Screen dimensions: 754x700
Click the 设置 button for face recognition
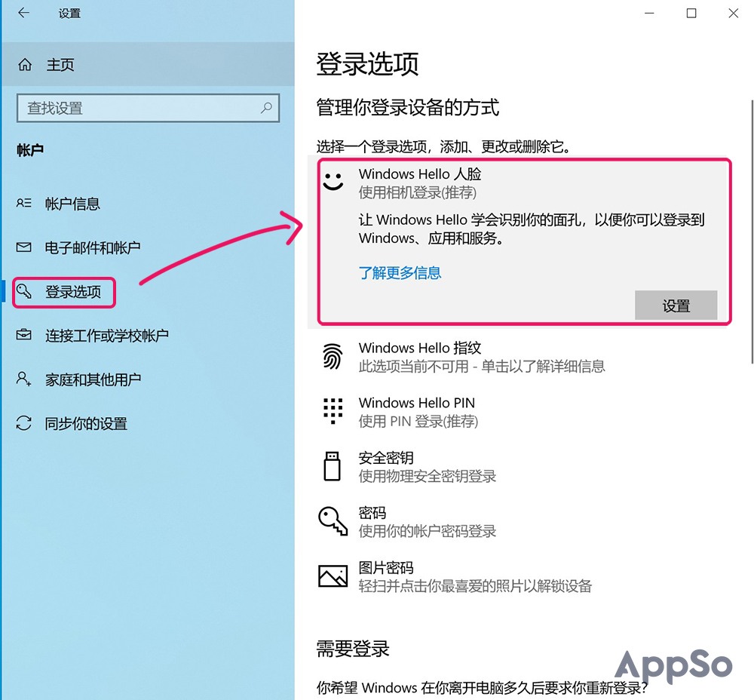pyautogui.click(x=676, y=305)
